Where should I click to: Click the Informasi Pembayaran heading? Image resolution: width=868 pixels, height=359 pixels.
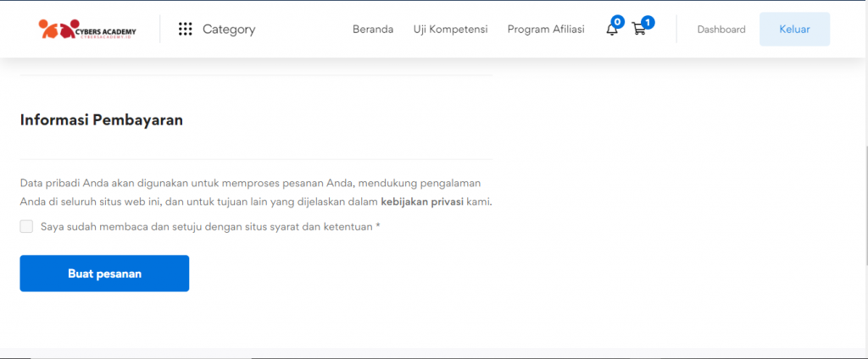(x=102, y=120)
